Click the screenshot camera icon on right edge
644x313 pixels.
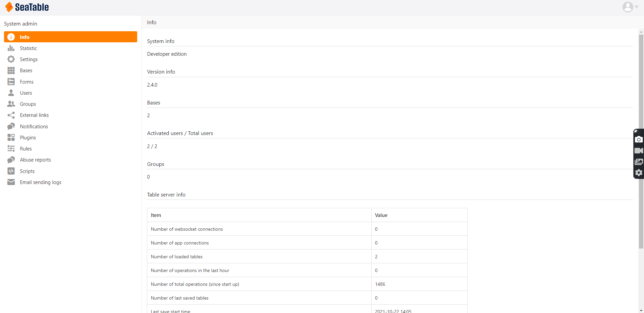click(x=639, y=140)
